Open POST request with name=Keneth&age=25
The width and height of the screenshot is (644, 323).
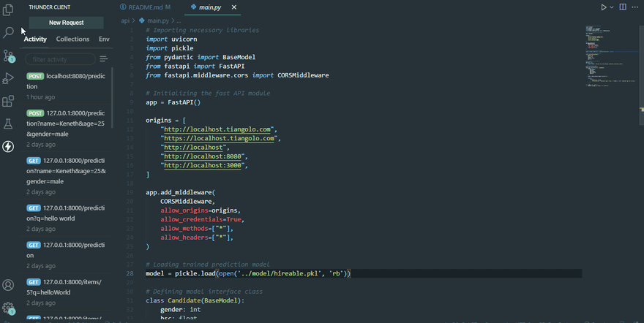[67, 129]
